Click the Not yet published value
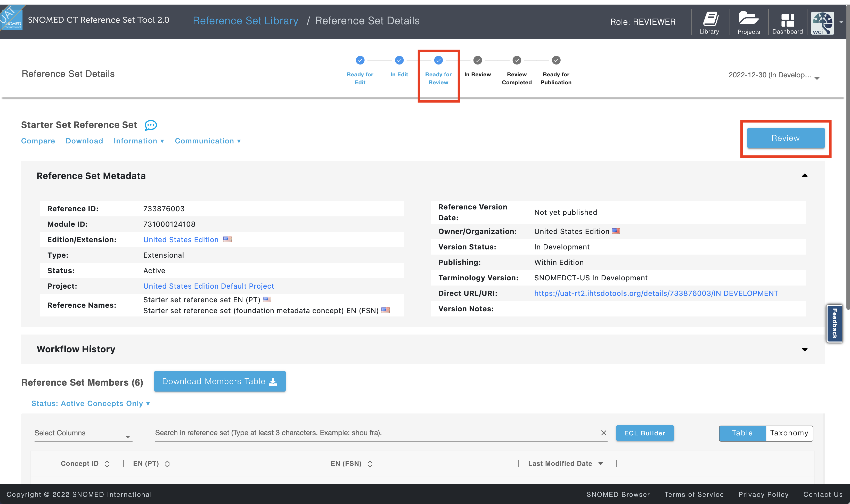 tap(565, 212)
